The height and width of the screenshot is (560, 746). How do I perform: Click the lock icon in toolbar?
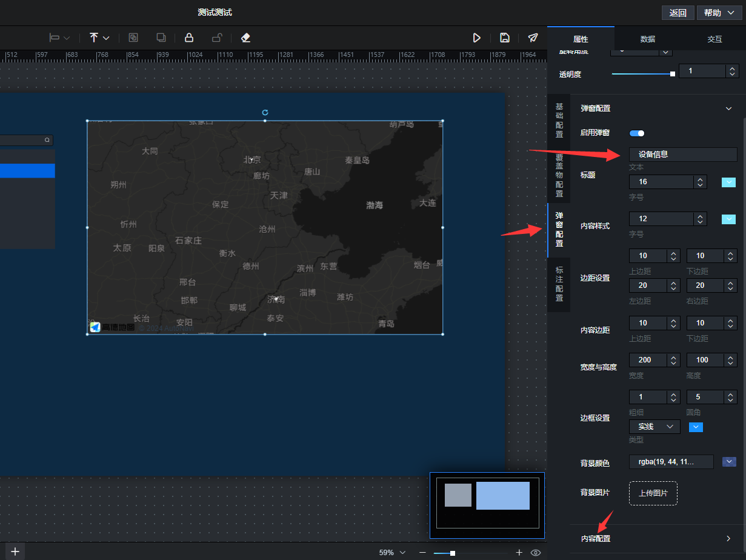(x=189, y=38)
